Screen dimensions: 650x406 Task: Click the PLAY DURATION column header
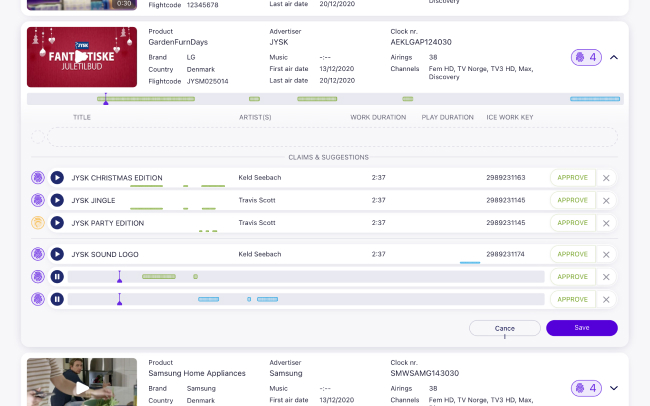[447, 117]
